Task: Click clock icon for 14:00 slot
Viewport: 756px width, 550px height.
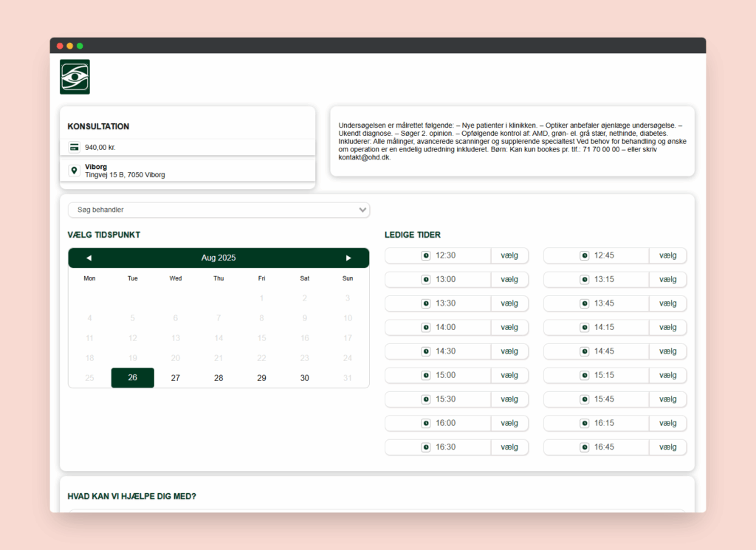Action: 426,327
